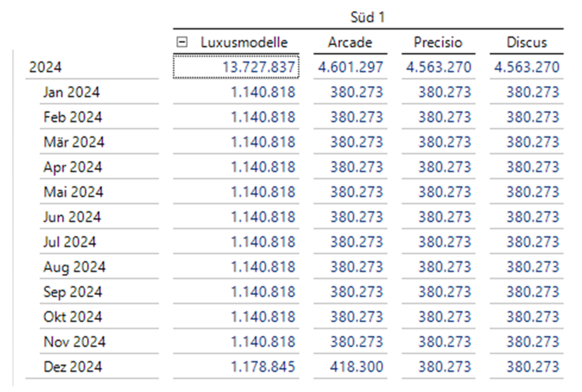
Task: Click the Okt 2024 row label
Action: (x=72, y=317)
